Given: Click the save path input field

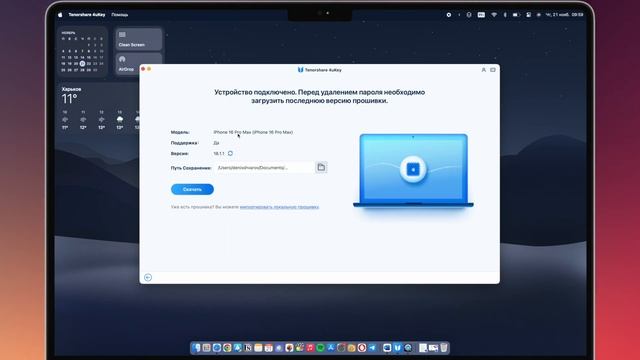Looking at the screenshot, I should (x=264, y=168).
